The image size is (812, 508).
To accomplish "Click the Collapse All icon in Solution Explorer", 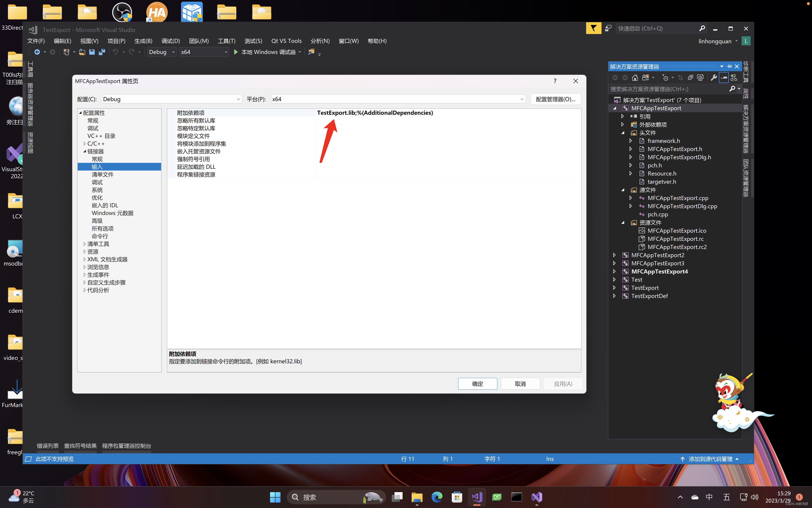I will [690, 78].
